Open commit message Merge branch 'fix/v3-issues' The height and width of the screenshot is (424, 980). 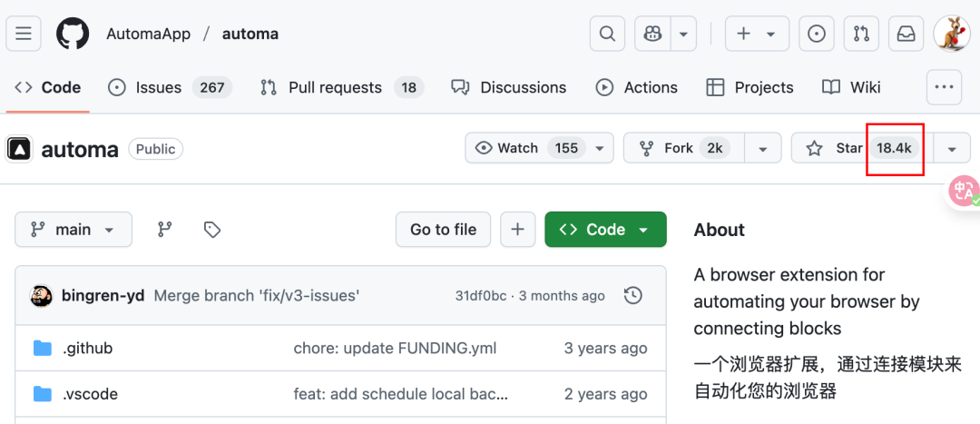point(256,295)
